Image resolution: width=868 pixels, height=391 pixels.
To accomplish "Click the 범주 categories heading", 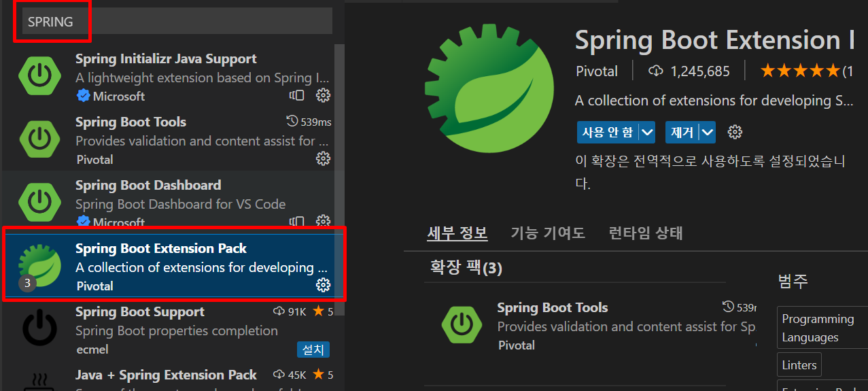I will coord(793,281).
